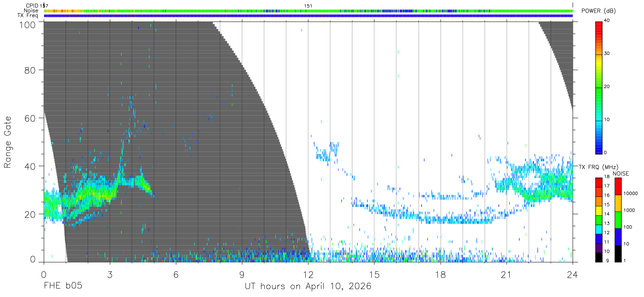This screenshot has width=644, height=297.
Task: Click the 100 tick on the Range Gate axis
Action: tap(27, 24)
